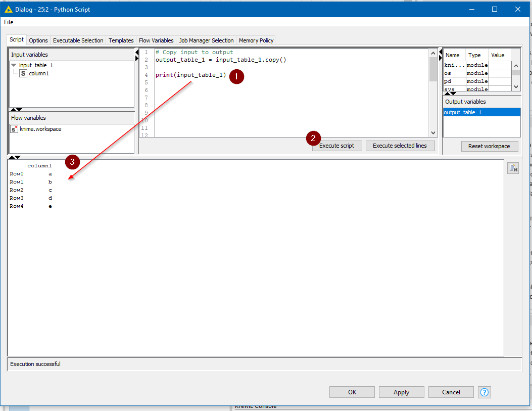Click the left collapse arrow beside the code editor
The width and height of the screenshot is (532, 411).
[136, 52]
